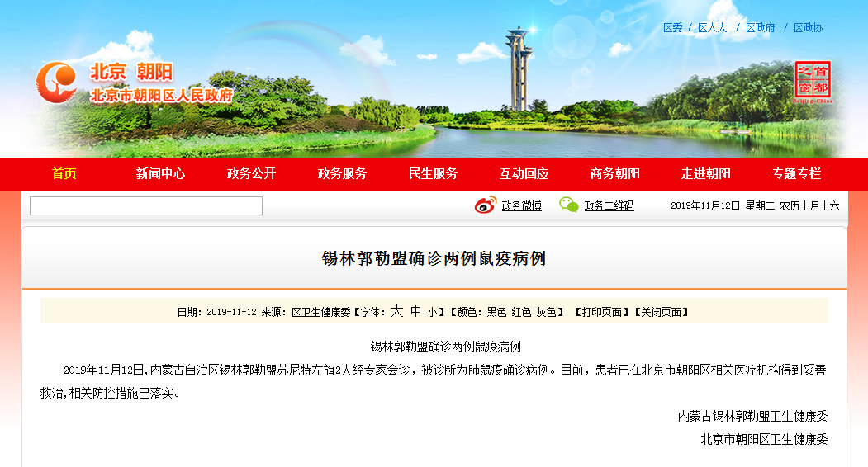868x467 pixels.
Task: Set font size to 中
Action: pos(415,312)
